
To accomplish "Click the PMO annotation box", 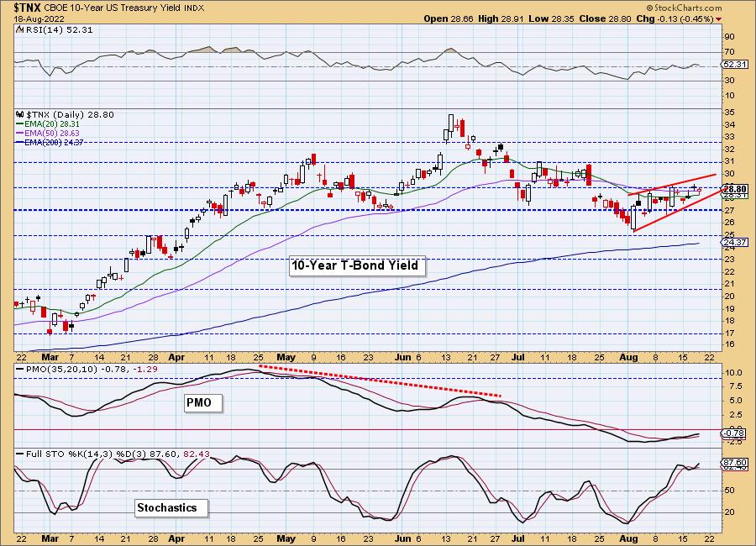I will click(203, 402).
